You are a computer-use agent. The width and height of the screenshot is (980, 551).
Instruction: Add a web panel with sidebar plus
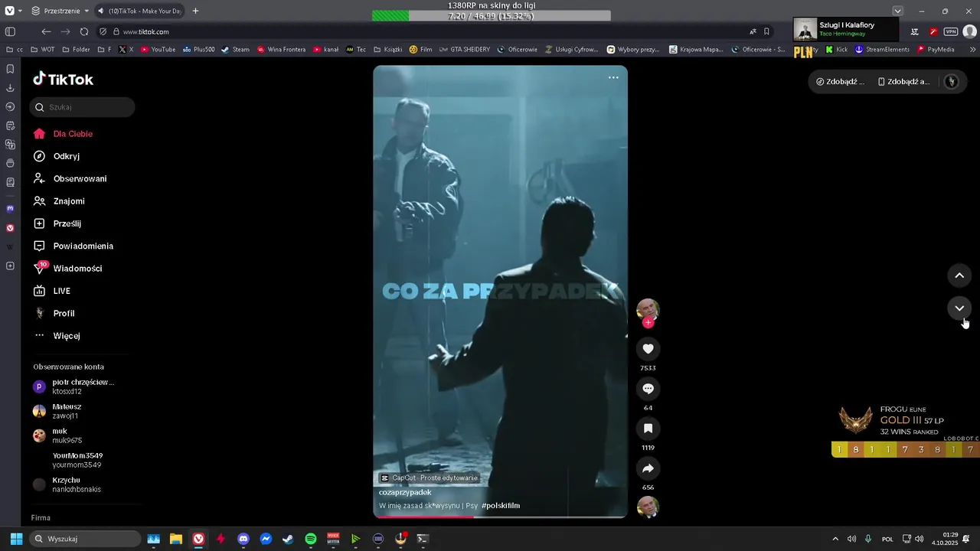pos(10,266)
